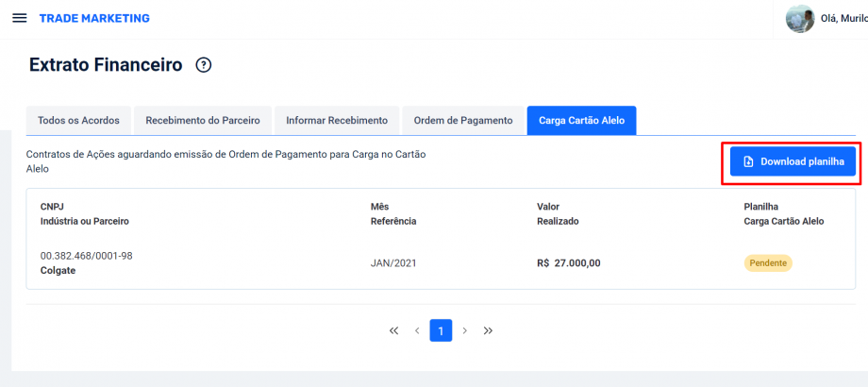Click the user profile avatar photo
Viewport: 868px width, 387px height.
point(800,18)
